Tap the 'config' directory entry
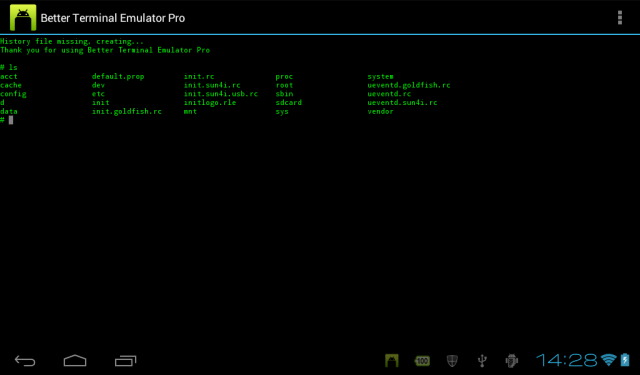The width and height of the screenshot is (640, 375). [x=13, y=94]
